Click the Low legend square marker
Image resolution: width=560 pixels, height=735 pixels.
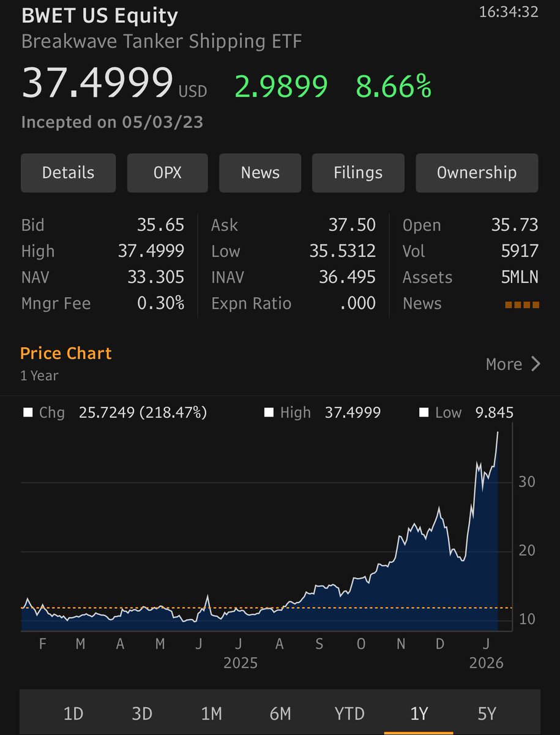tap(423, 413)
